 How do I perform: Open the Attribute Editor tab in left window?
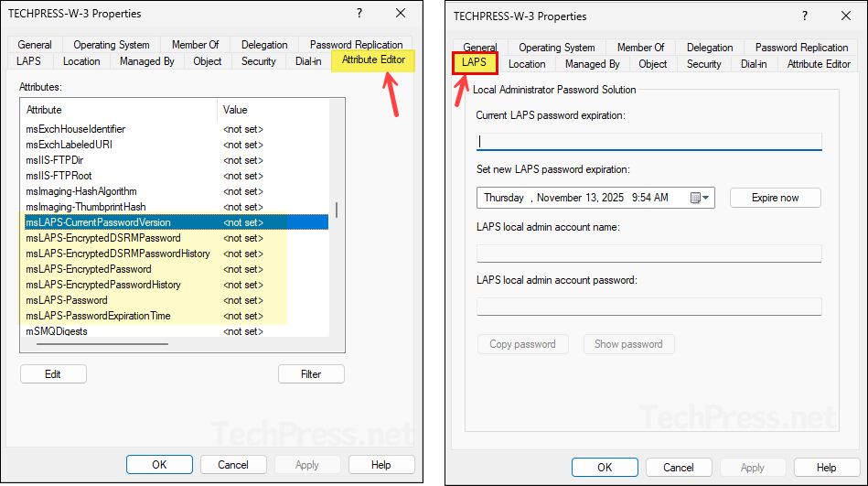tap(373, 59)
